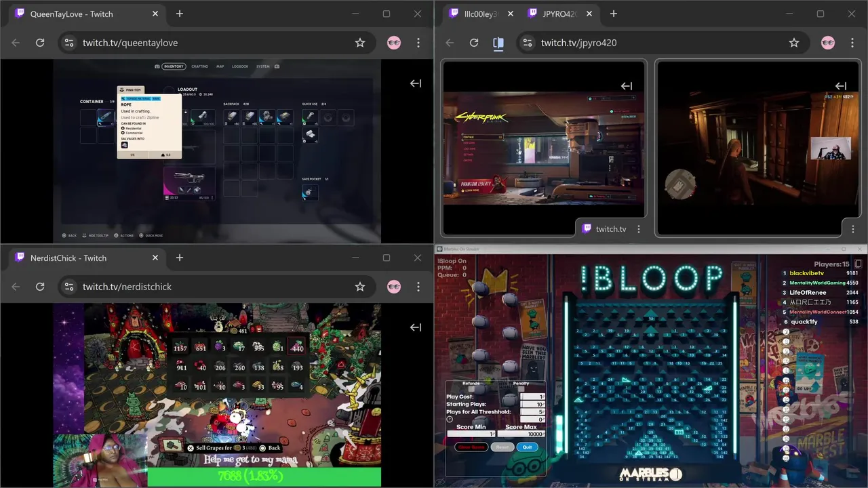Viewport: 868px width, 488px height.
Task: Adjust the Starting Plays value field
Action: tap(532, 404)
